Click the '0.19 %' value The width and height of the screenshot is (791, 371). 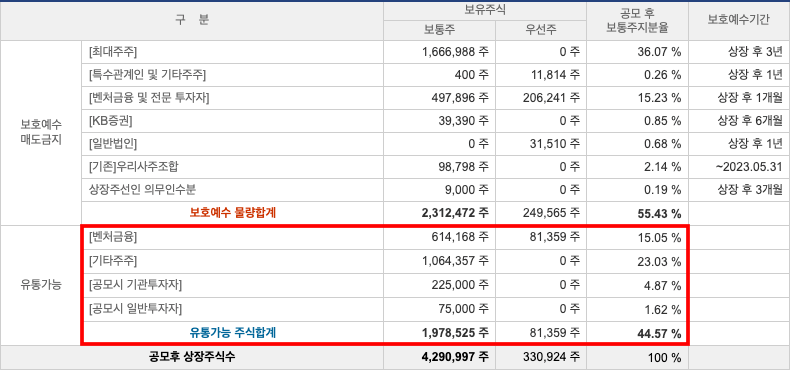[x=661, y=190]
